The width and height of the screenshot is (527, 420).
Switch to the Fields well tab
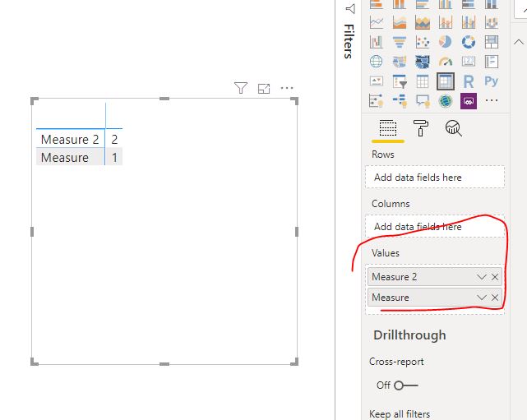pyautogui.click(x=388, y=128)
